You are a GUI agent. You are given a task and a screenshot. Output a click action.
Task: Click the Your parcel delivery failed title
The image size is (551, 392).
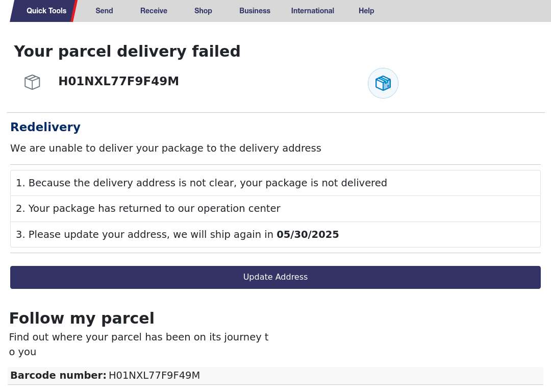tap(127, 52)
